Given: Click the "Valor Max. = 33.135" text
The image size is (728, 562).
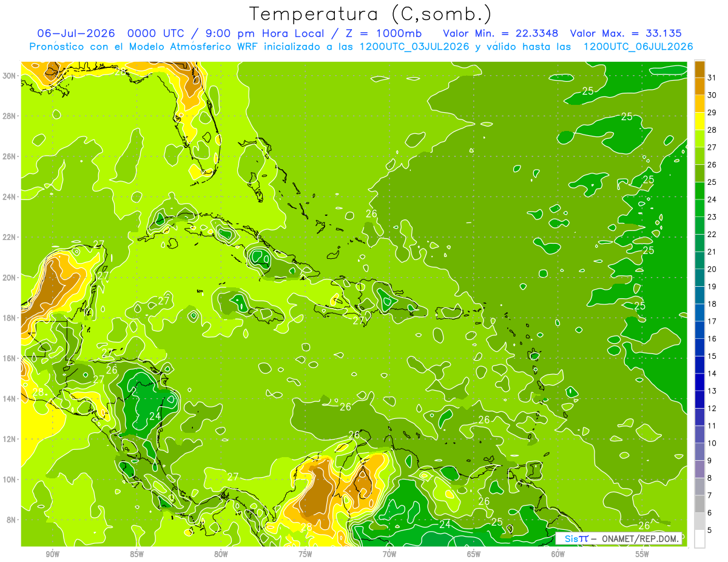Looking at the screenshot, I should (626, 33).
